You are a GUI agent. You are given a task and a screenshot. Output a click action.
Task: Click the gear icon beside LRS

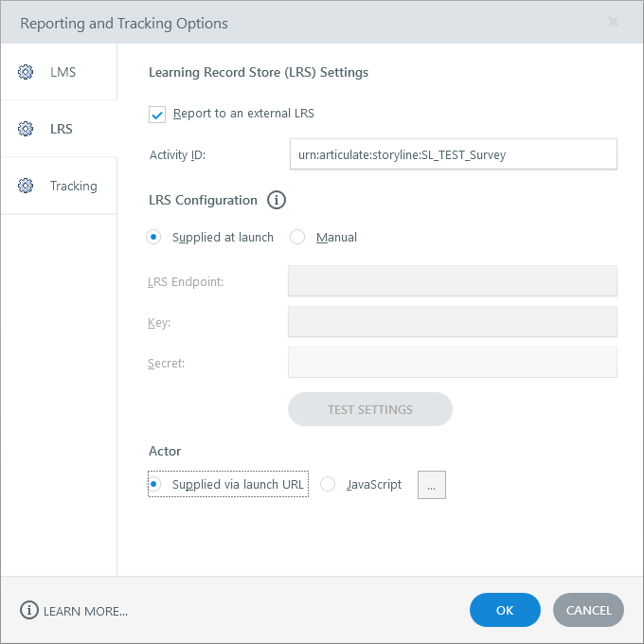26,129
